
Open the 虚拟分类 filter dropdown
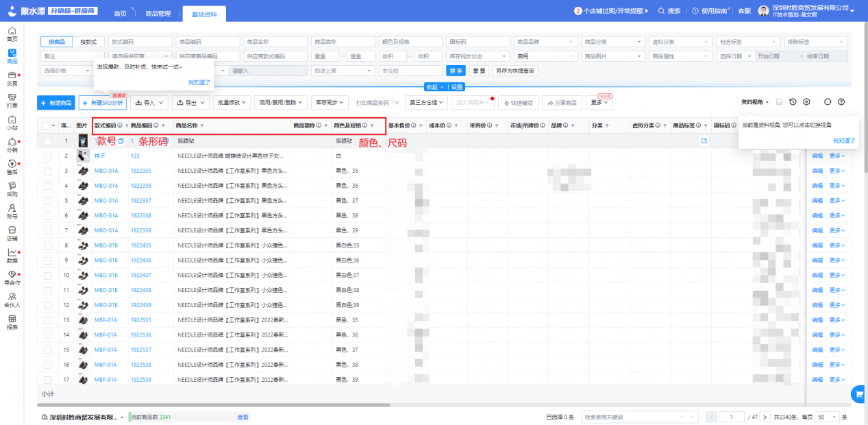(x=680, y=42)
